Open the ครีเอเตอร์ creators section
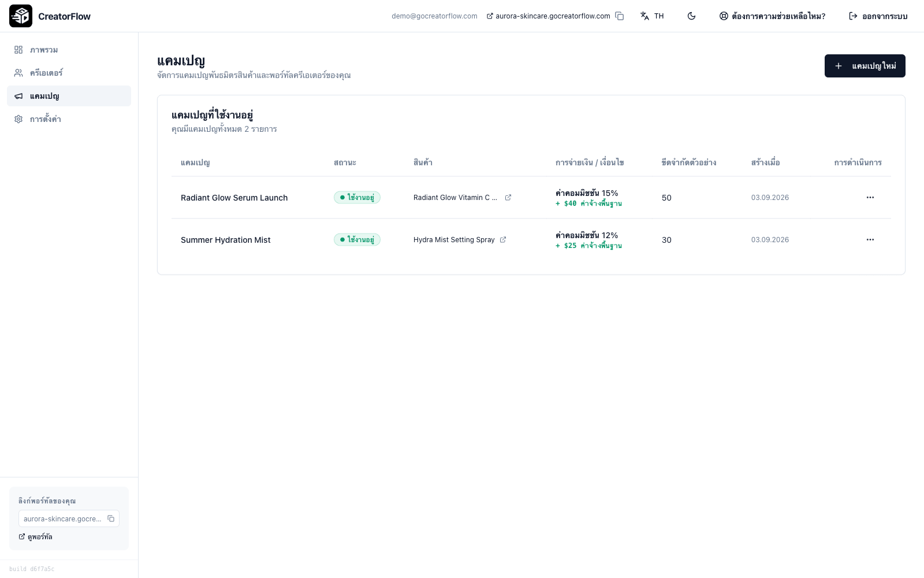924x578 pixels. [69, 73]
